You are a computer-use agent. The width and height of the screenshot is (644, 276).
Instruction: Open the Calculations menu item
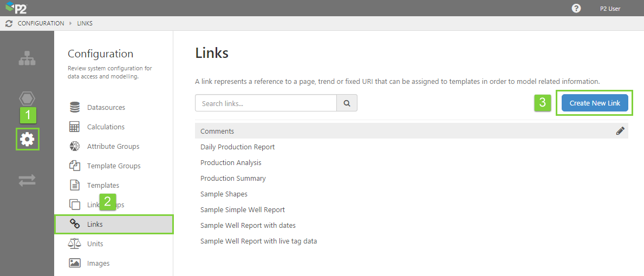coord(106,127)
